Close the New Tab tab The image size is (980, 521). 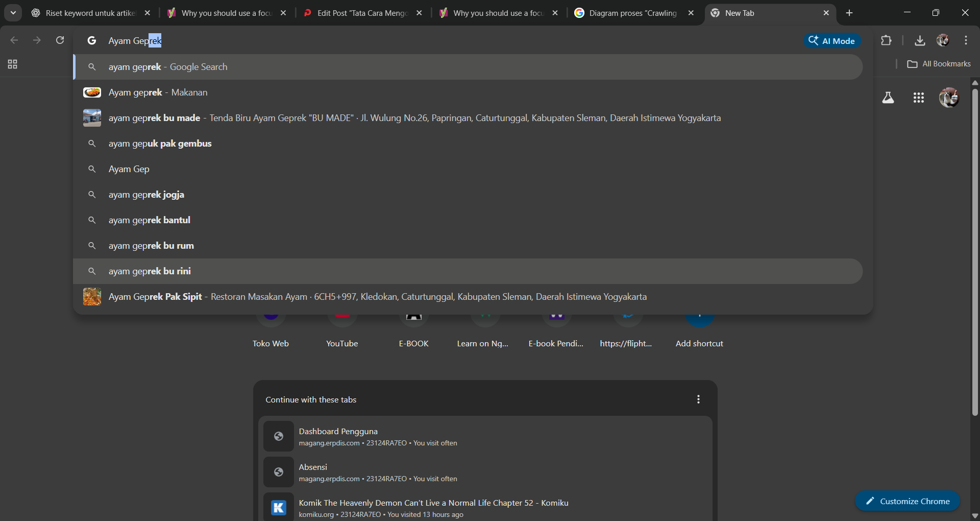click(x=826, y=13)
